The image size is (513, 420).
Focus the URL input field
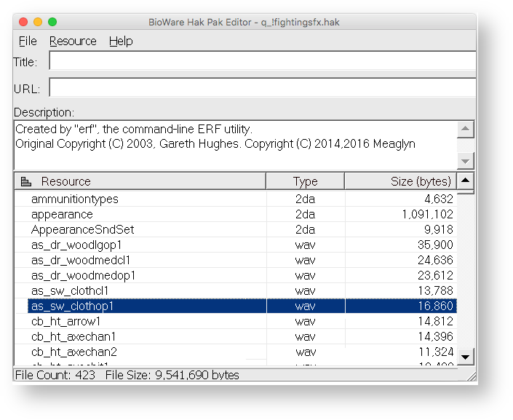pyautogui.click(x=263, y=87)
